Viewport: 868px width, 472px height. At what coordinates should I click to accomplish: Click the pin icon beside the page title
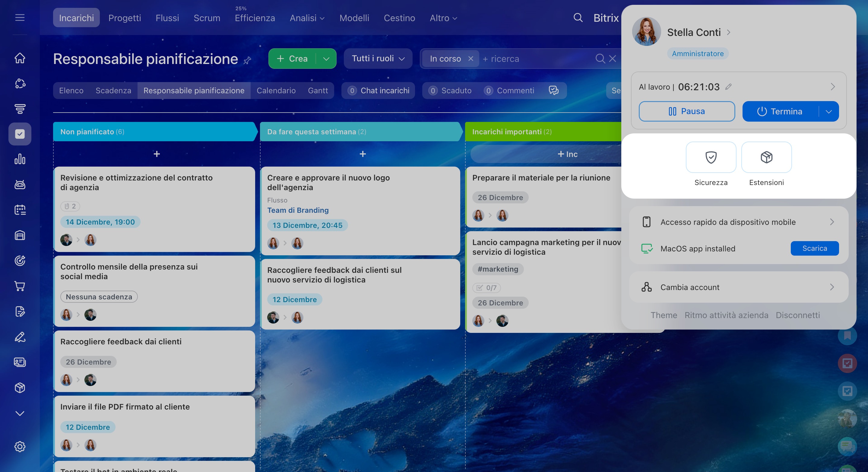(247, 60)
